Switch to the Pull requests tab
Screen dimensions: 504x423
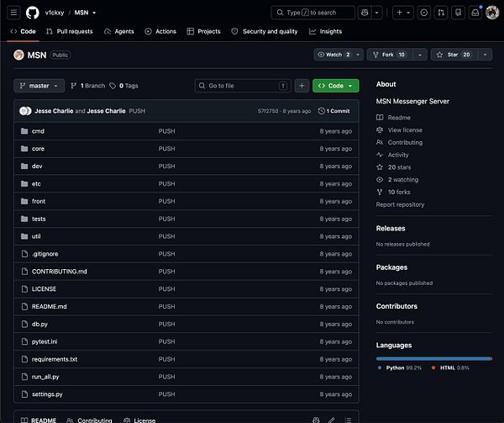(x=70, y=31)
